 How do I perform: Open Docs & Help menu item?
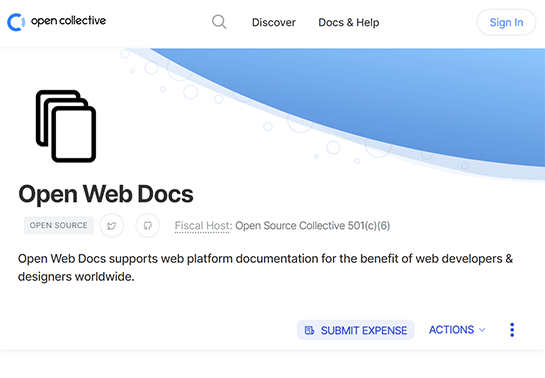[349, 23]
